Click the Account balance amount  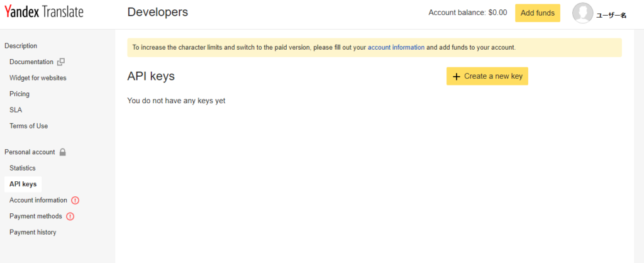coord(497,13)
